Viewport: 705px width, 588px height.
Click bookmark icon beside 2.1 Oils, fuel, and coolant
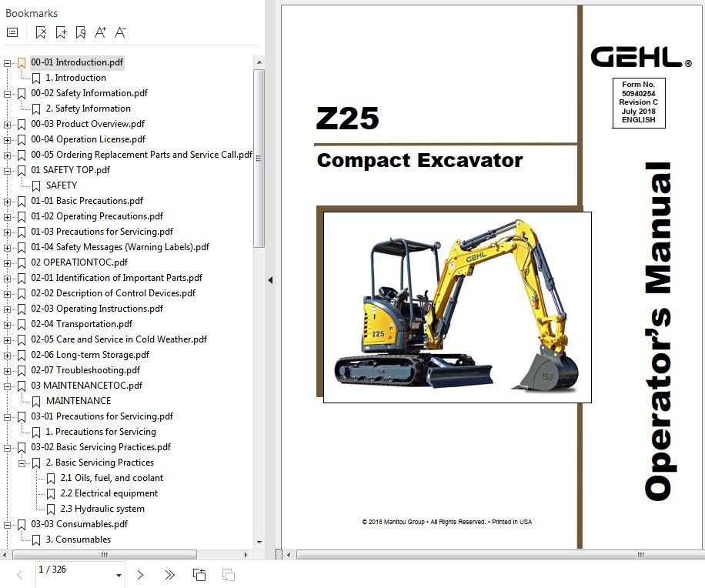point(51,478)
